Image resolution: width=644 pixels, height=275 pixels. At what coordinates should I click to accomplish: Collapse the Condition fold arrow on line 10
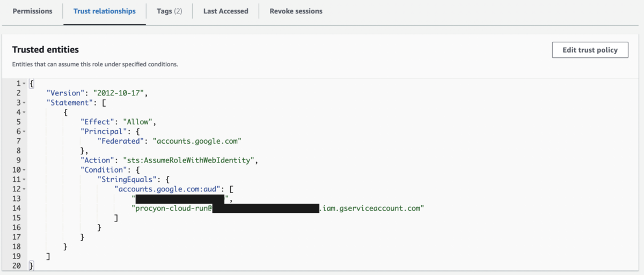(25, 170)
